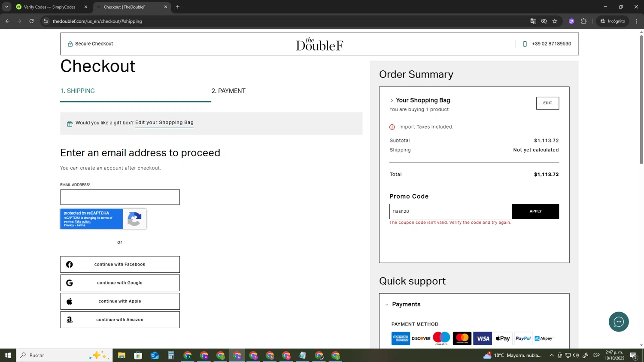Click the Import Taxes info icon
This screenshot has width=644, height=362.
coord(392,127)
